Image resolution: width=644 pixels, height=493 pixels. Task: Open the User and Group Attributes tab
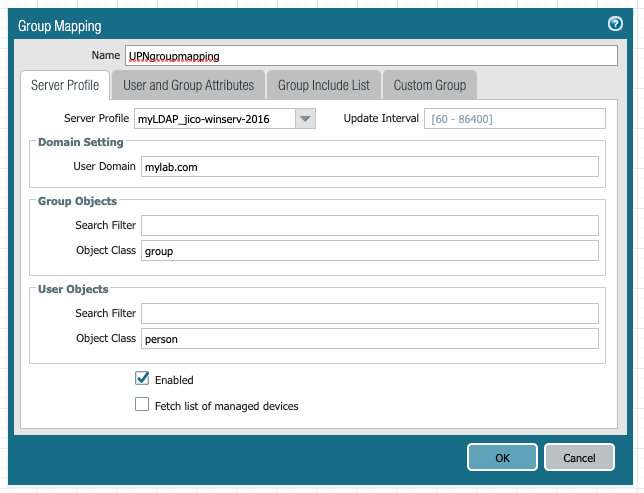(x=188, y=86)
